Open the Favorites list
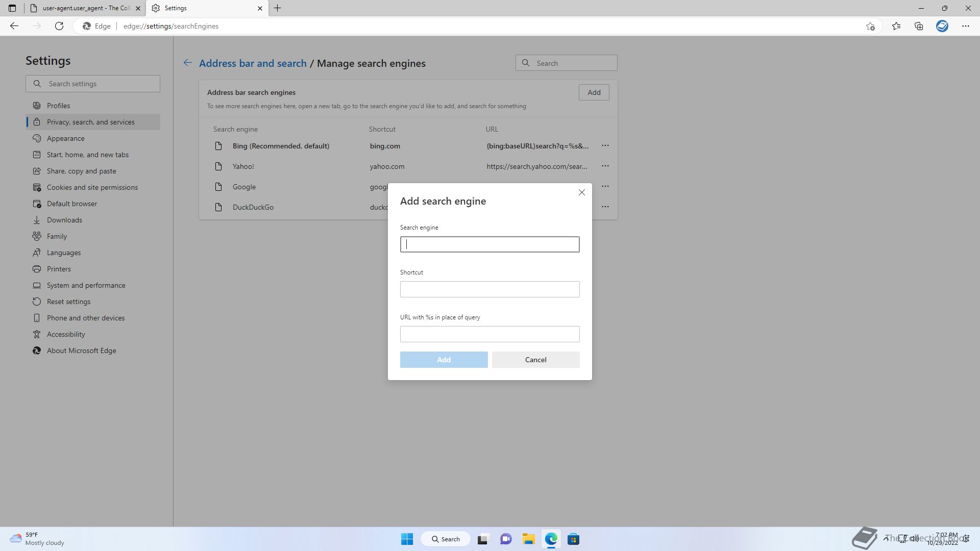 pyautogui.click(x=896, y=26)
